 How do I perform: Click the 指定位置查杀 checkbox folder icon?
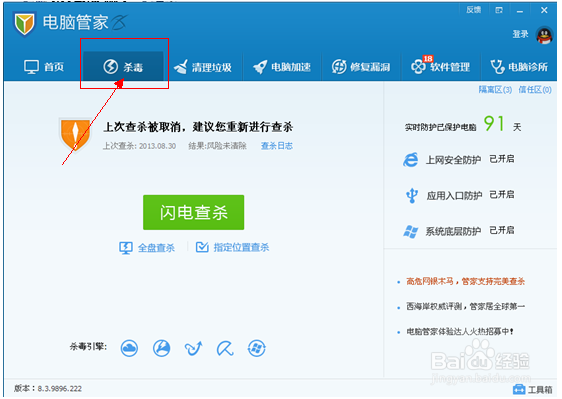point(202,247)
